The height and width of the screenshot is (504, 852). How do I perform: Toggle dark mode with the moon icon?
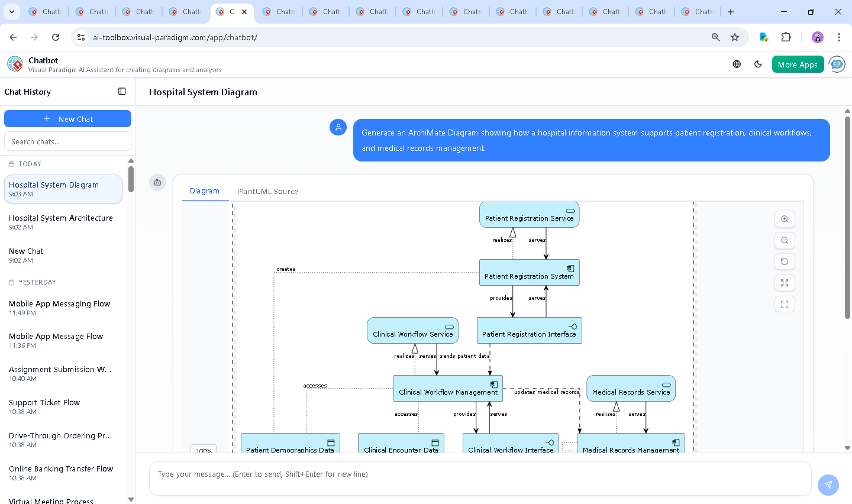(x=758, y=64)
